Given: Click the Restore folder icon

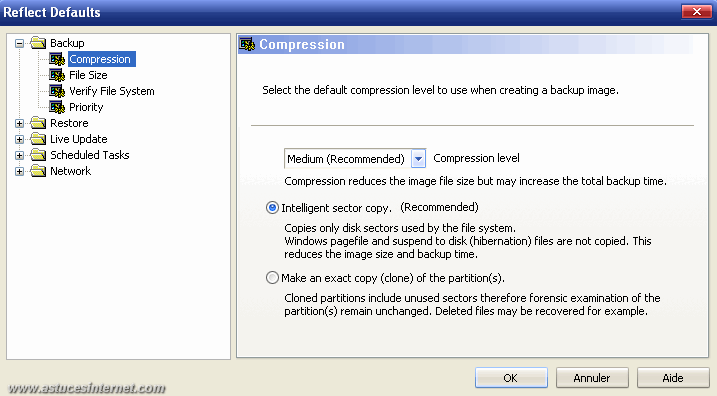Looking at the screenshot, I should click(x=38, y=123).
